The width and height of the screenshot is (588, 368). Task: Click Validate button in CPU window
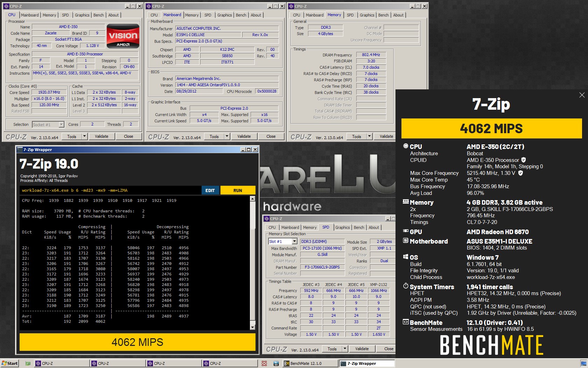point(101,136)
